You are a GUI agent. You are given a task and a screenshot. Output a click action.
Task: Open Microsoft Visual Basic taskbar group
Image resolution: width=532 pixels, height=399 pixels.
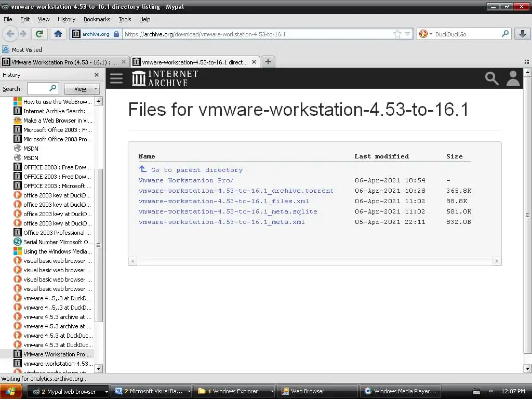[x=152, y=392]
